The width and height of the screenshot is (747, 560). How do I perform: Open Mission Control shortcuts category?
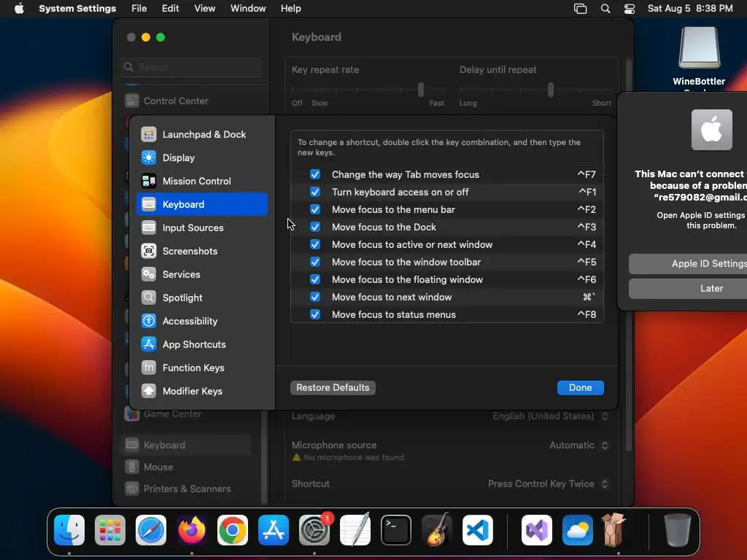(202, 181)
